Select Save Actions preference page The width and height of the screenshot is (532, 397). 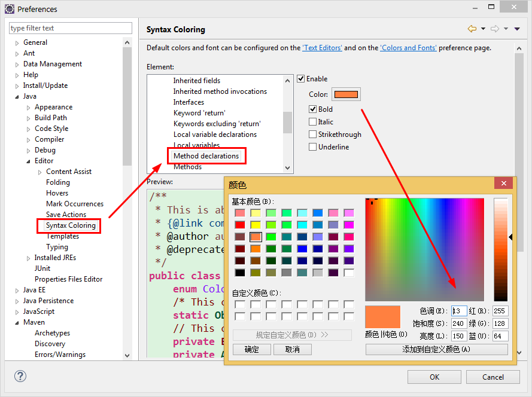pos(66,215)
